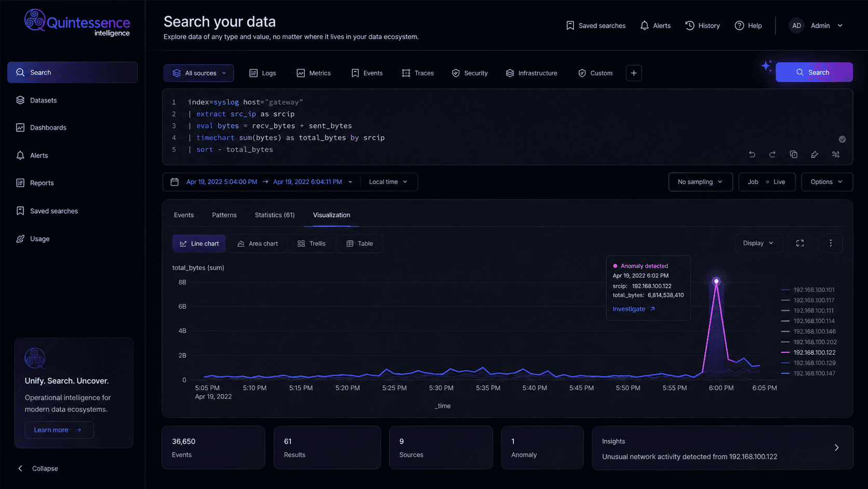Switch to Visualization tab
This screenshot has width=868, height=489.
click(x=331, y=215)
